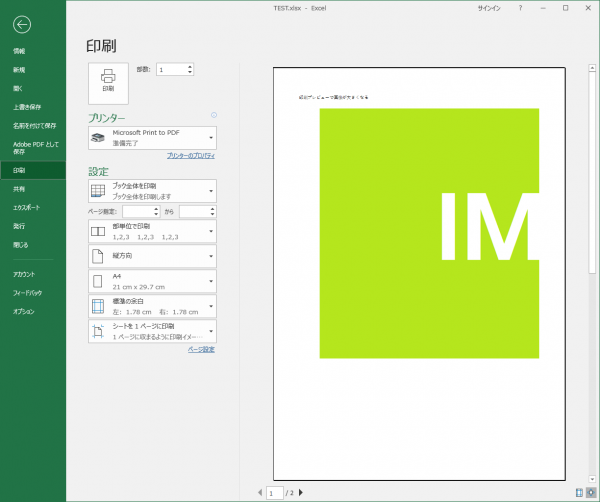Click the preview scrollbar down arrow

pyautogui.click(x=592, y=479)
